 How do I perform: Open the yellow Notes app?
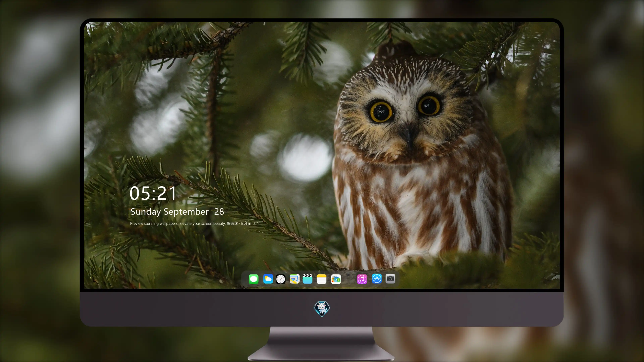(x=321, y=279)
